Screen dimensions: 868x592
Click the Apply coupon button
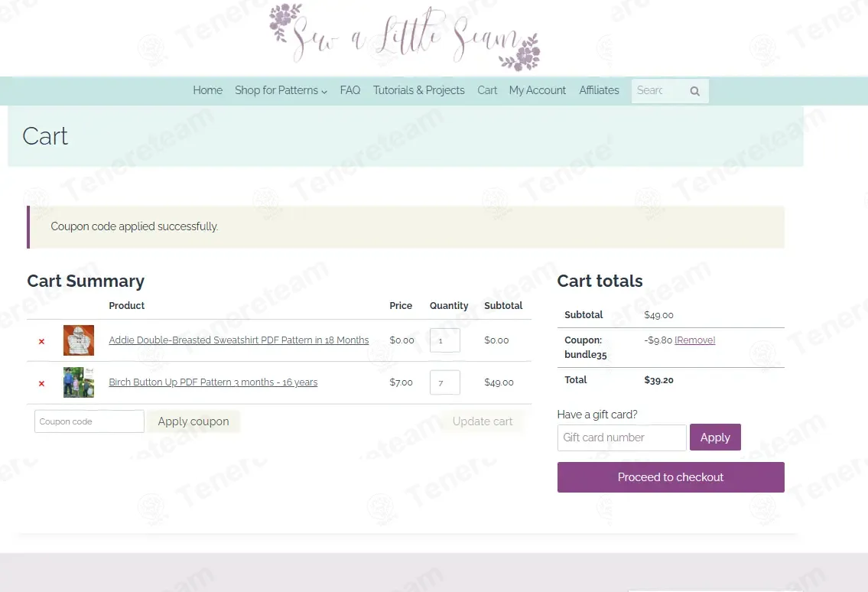[x=193, y=421]
